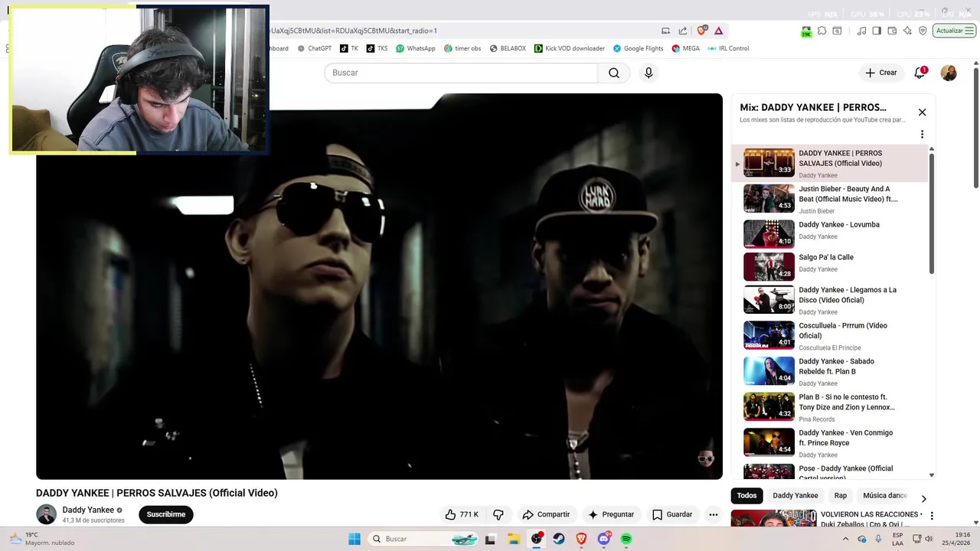Open the timer obs bookmark

[x=462, y=48]
